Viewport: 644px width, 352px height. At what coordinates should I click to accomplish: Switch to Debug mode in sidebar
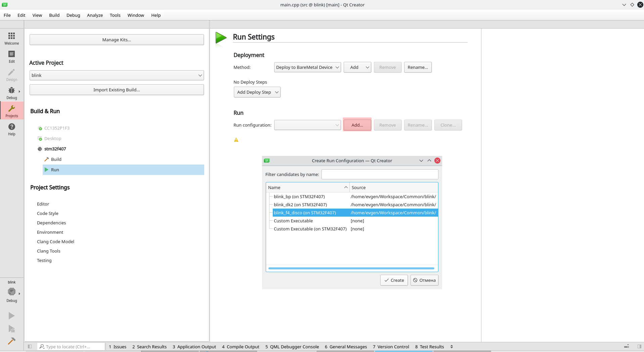click(12, 93)
